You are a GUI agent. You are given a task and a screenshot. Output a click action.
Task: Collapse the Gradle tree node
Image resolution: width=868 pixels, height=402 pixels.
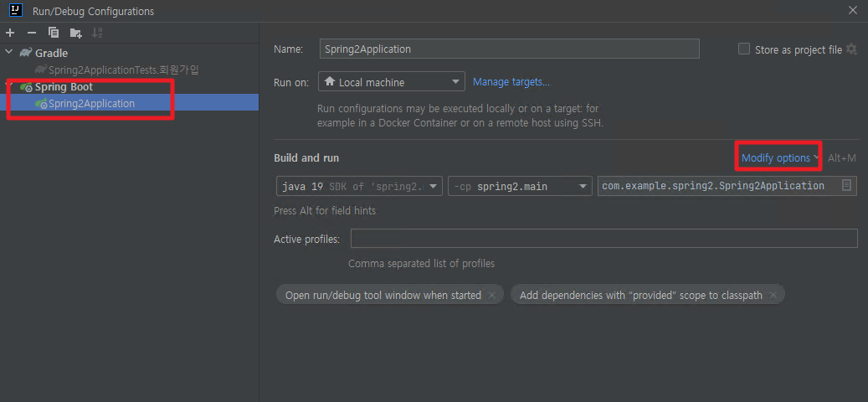[9, 53]
